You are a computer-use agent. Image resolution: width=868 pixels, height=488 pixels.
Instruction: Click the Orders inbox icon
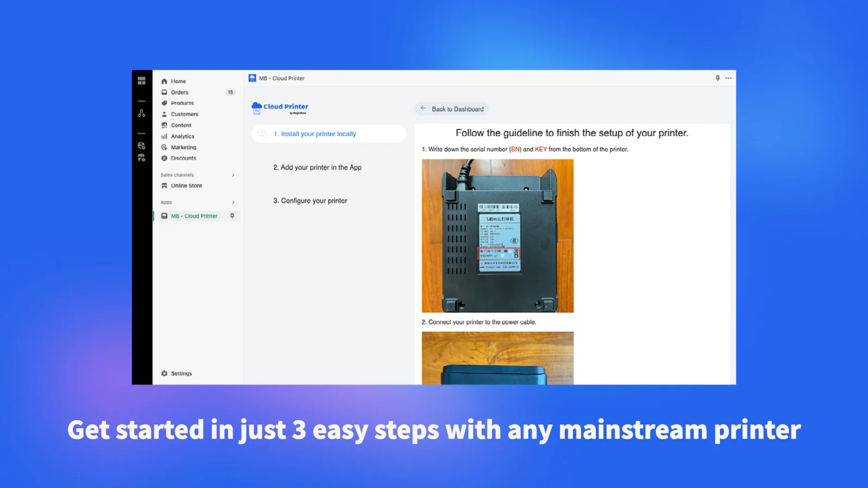tap(164, 92)
